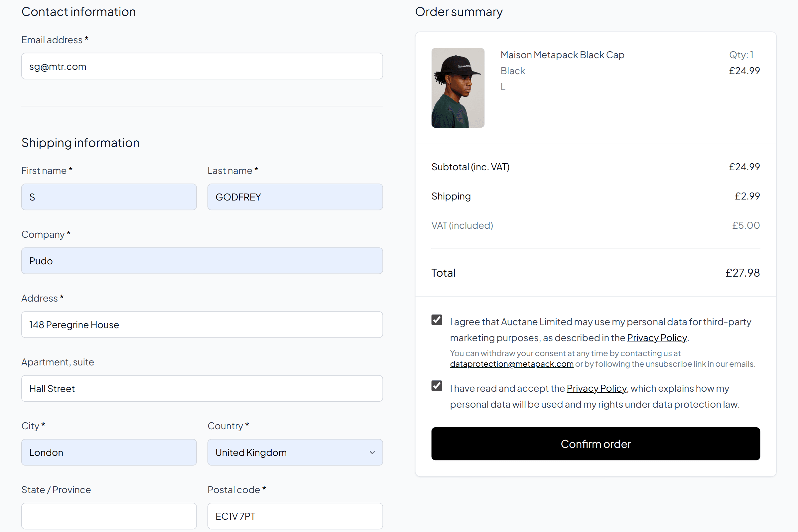Click the Postal code field with EC1V 7PT

tap(295, 516)
